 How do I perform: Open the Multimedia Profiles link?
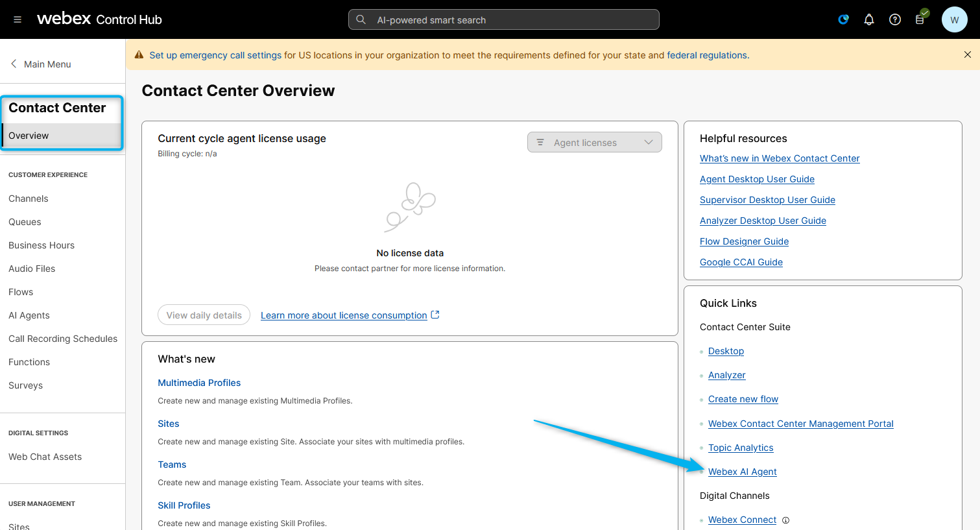pyautogui.click(x=199, y=383)
